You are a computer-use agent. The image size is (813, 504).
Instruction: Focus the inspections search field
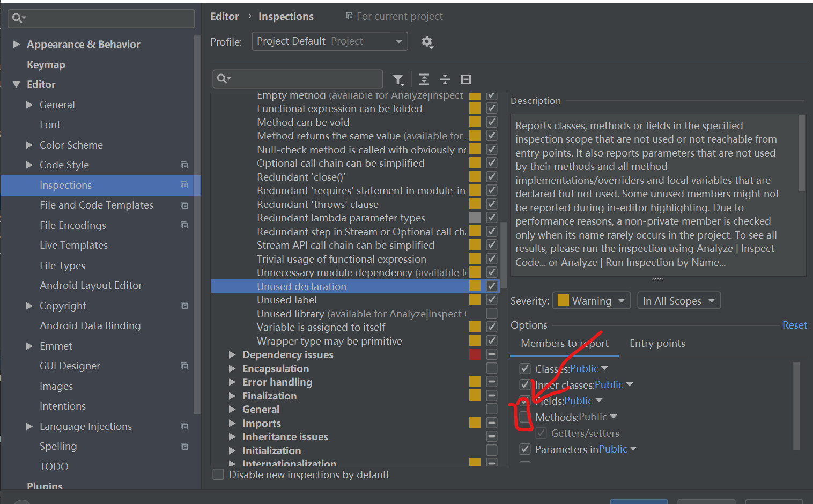(298, 79)
